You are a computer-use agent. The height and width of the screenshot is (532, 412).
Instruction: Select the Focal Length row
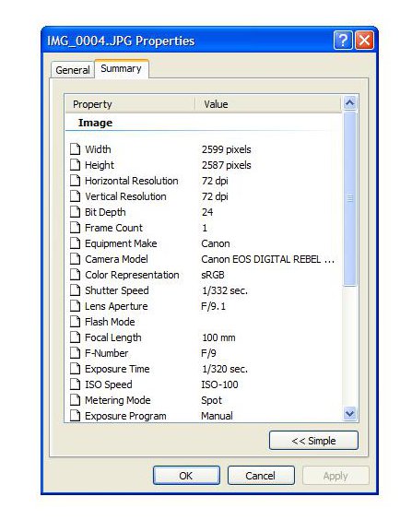(x=204, y=337)
